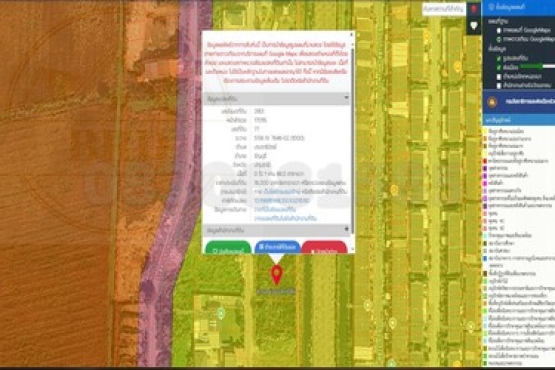Viewport: 555px width, 370px height.
Task: Click the search field at top of map
Action: (x=444, y=9)
